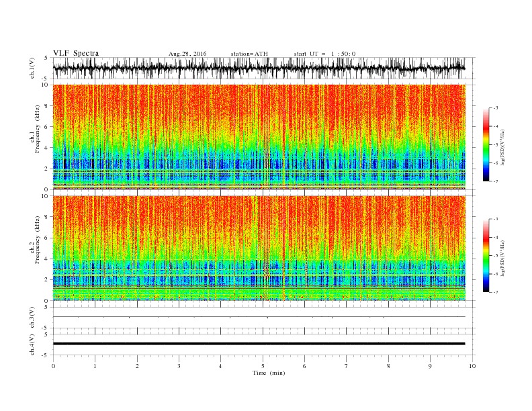Click the flat ch.3 voltage trace line
The image size is (532, 411).
259,317
